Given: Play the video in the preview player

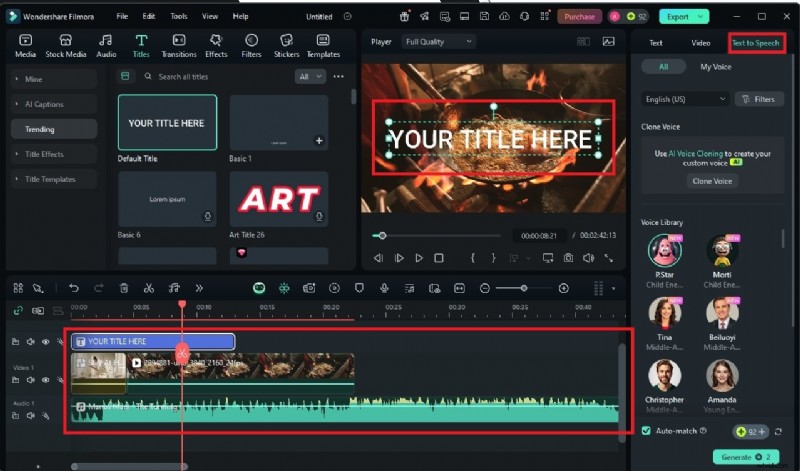Looking at the screenshot, I should coord(419,258).
